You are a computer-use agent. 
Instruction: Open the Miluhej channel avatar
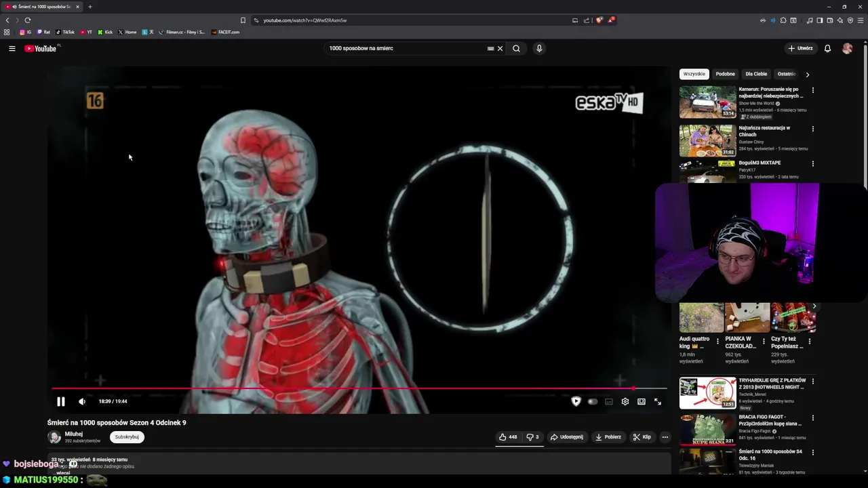click(54, 437)
